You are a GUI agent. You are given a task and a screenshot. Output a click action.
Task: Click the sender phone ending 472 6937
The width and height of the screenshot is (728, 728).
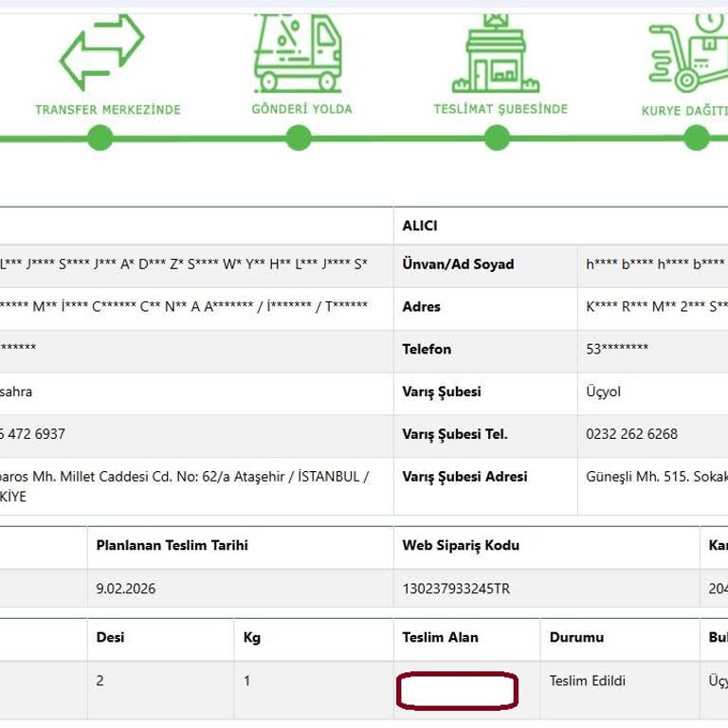(x=32, y=434)
